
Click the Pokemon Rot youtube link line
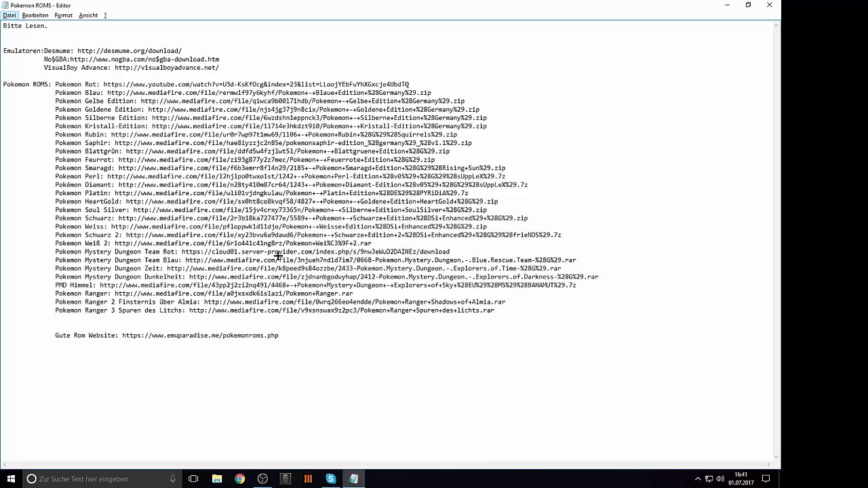(232, 85)
